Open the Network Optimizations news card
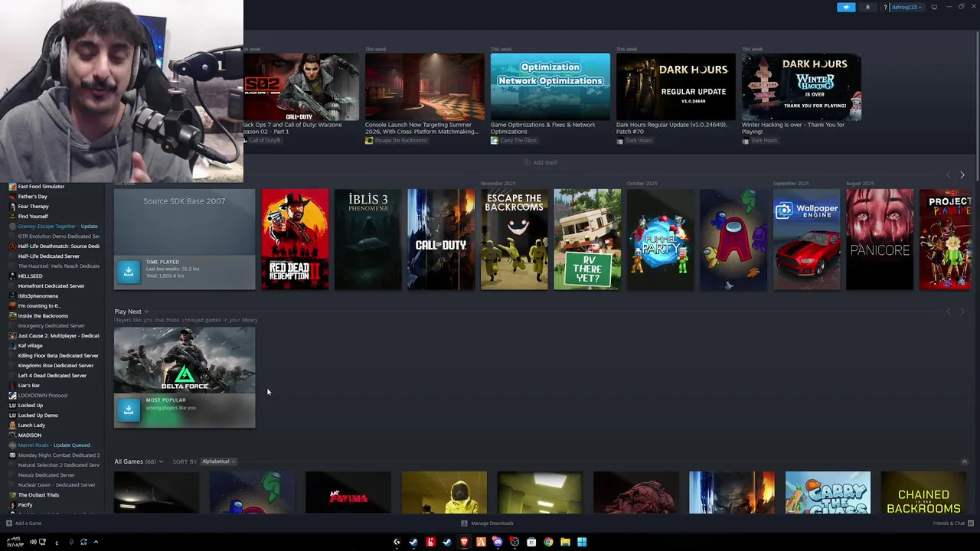The width and height of the screenshot is (980, 551). [550, 86]
